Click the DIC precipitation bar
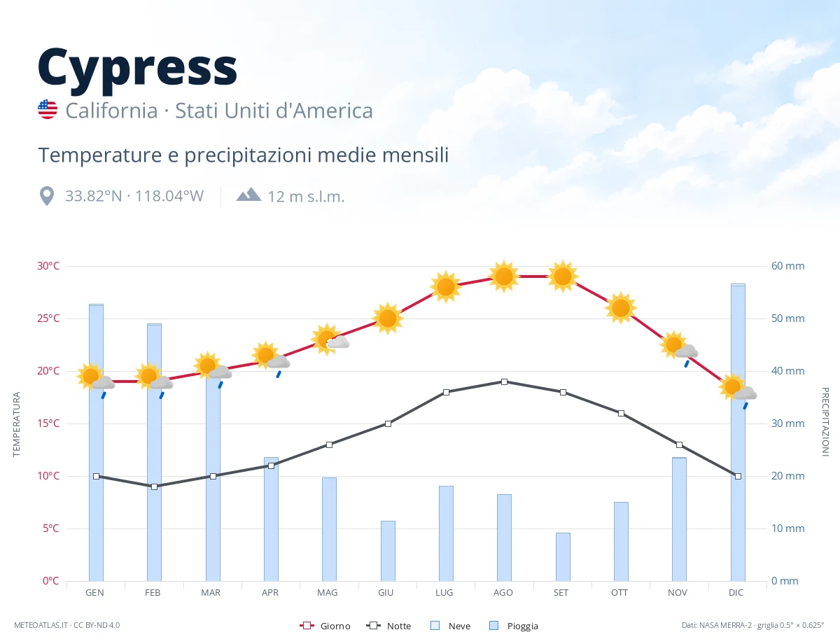This screenshot has width=840, height=644. pos(738,433)
